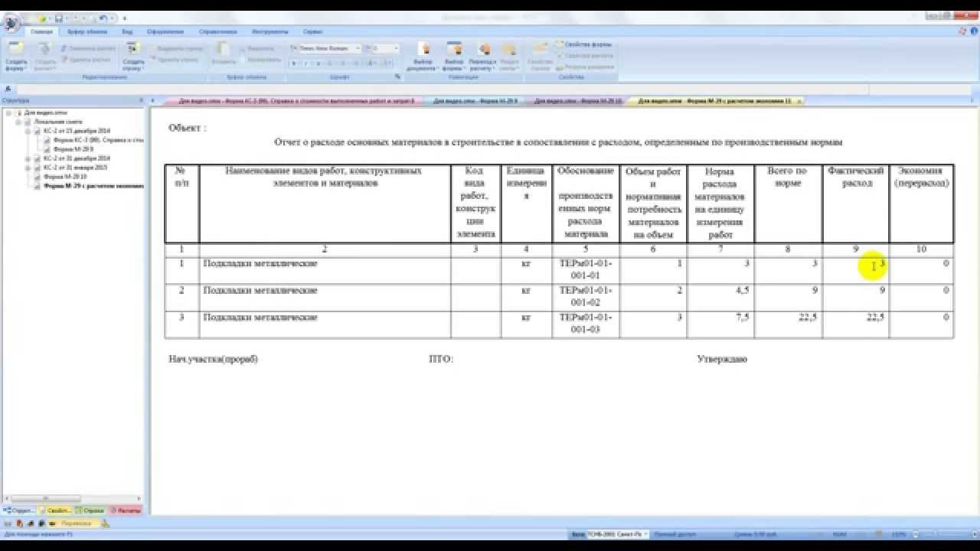Image resolution: width=980 pixels, height=551 pixels.
Task: Open the 'Буфер обмена' ribbon tab
Action: click(x=87, y=32)
